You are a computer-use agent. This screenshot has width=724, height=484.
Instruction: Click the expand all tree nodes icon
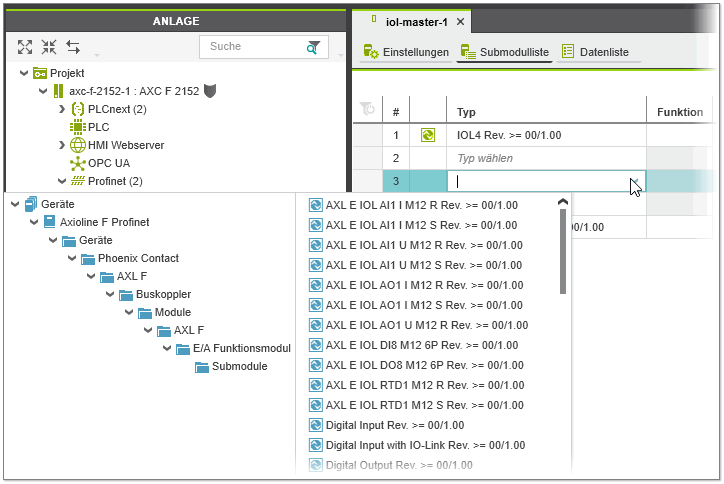point(25,47)
